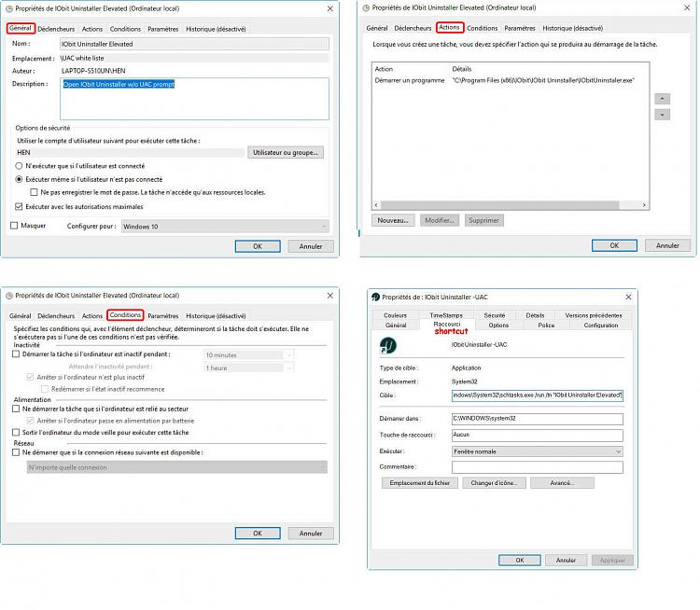This screenshot has height=610, width=700.
Task: Click the Supprimer button
Action: (483, 220)
